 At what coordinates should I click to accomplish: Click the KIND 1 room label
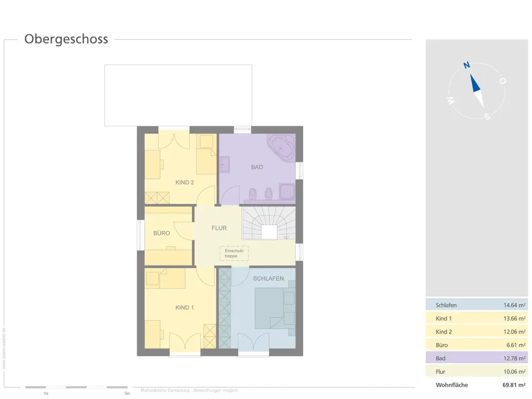point(185,307)
